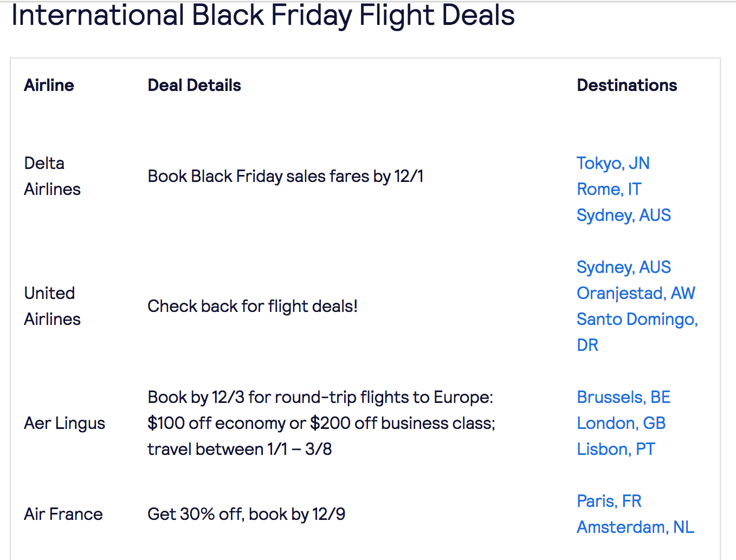Viewport: 736px width, 560px height.
Task: Open the Paris, FR destination link
Action: [x=609, y=501]
